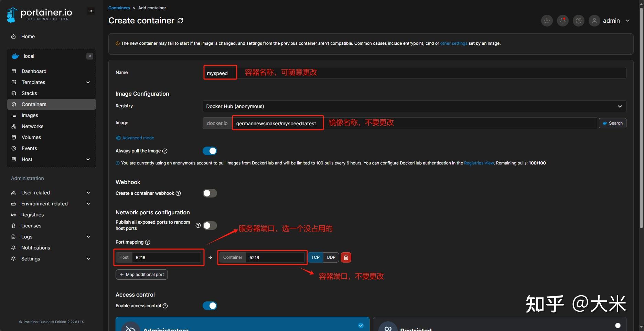Image resolution: width=644 pixels, height=331 pixels.
Task: Delete the port mapping via trash icon
Action: [x=346, y=257]
